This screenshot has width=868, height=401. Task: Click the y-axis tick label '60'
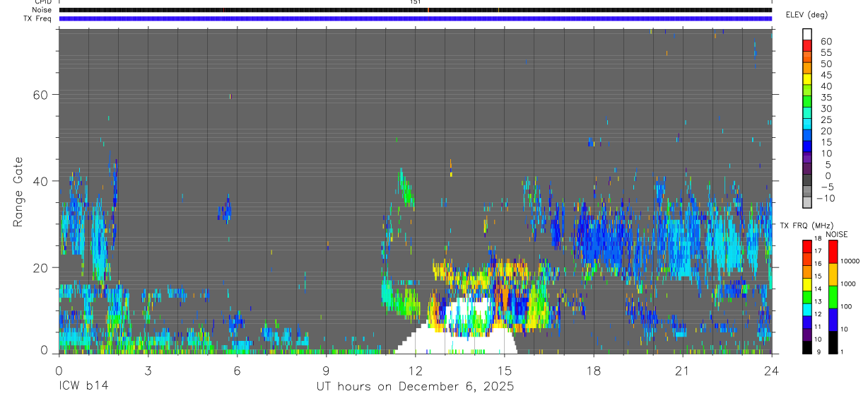pos(42,95)
